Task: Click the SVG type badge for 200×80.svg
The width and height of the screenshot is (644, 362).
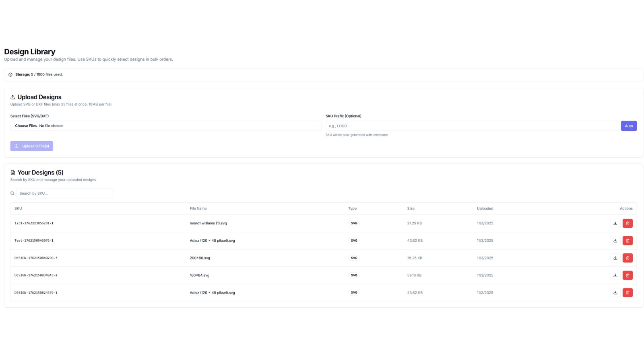Action: 354,258
